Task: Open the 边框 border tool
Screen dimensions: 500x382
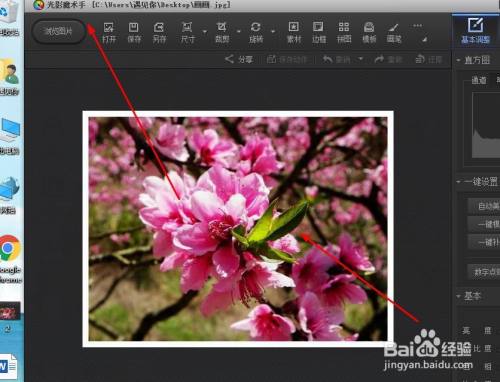Action: pyautogui.click(x=319, y=33)
